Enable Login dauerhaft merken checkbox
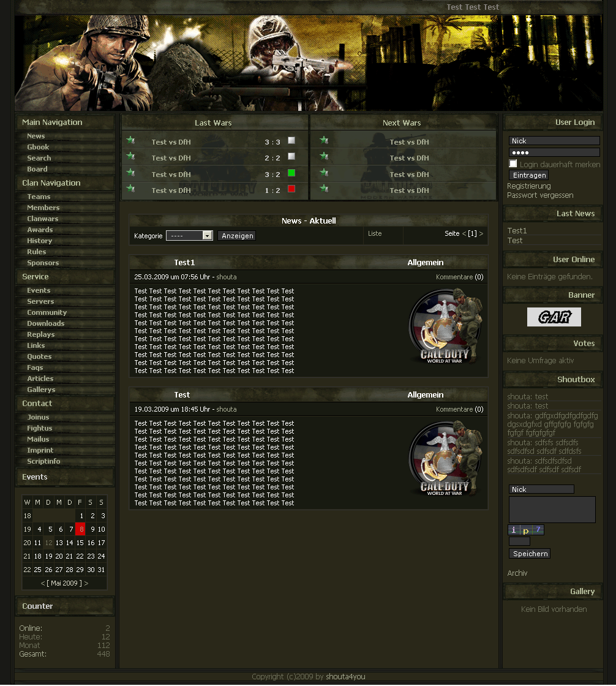Image resolution: width=616 pixels, height=686 pixels. (x=513, y=164)
